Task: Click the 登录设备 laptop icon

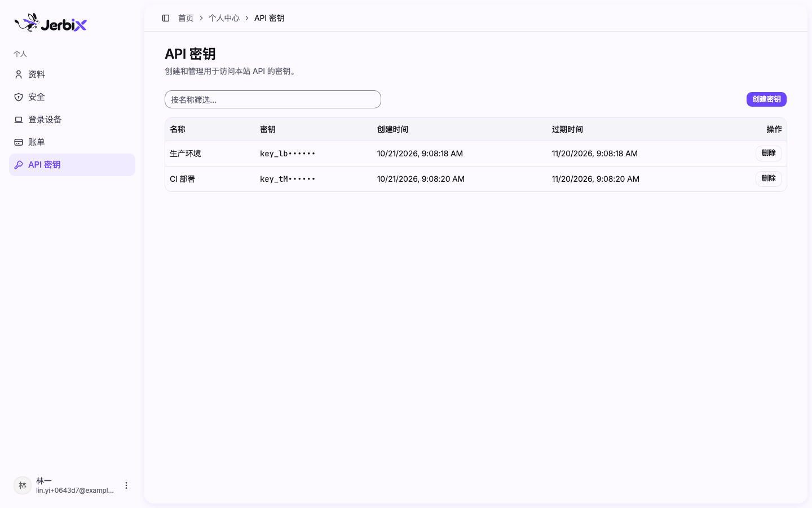Action: pos(19,120)
